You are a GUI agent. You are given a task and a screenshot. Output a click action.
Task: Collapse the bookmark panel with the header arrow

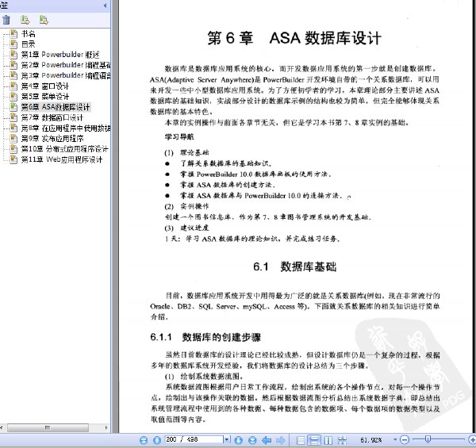click(x=105, y=6)
